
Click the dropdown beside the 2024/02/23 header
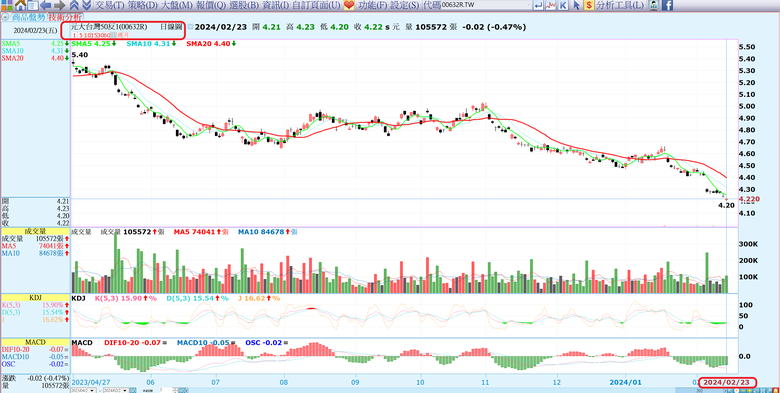tap(191, 27)
